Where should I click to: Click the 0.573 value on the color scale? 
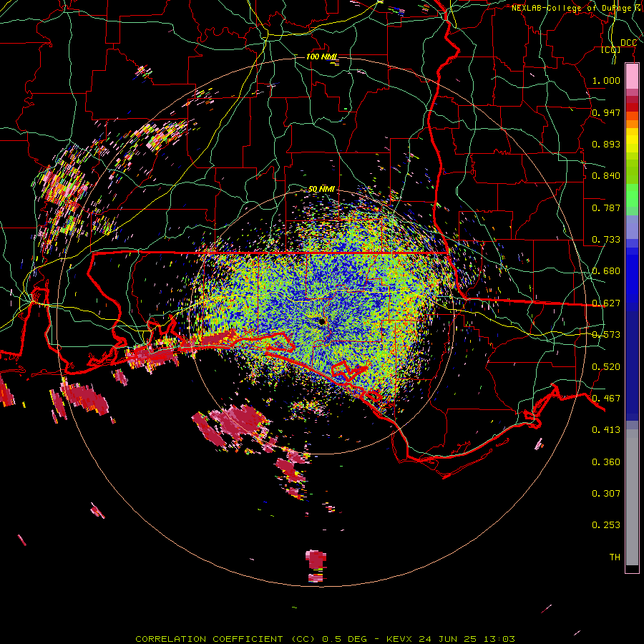point(606,335)
